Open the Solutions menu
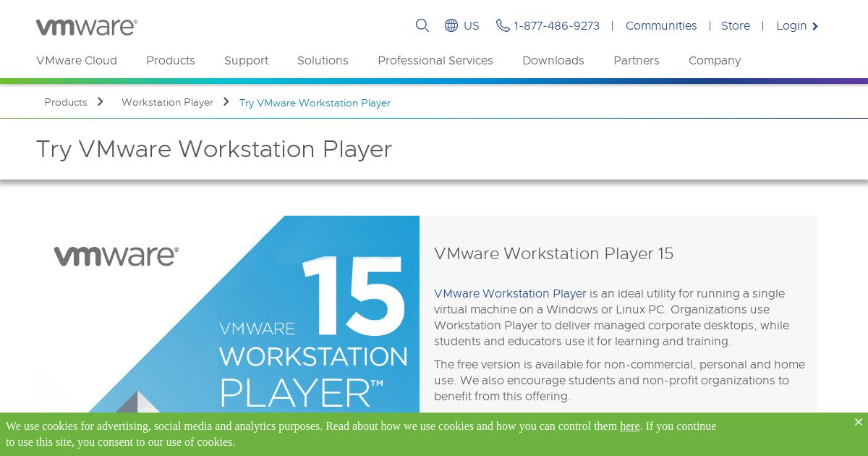This screenshot has width=868, height=456. [x=323, y=61]
